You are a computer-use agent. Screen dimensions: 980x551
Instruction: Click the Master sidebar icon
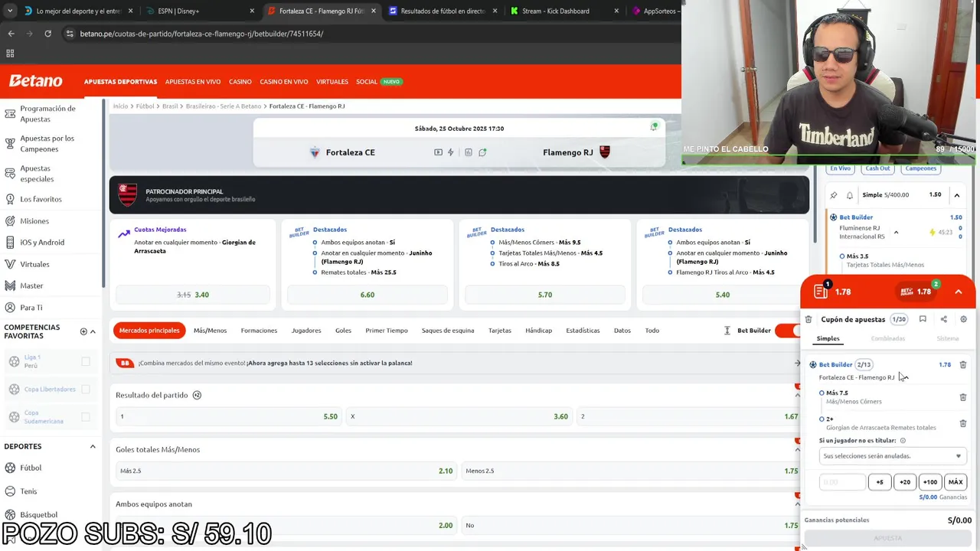click(10, 285)
